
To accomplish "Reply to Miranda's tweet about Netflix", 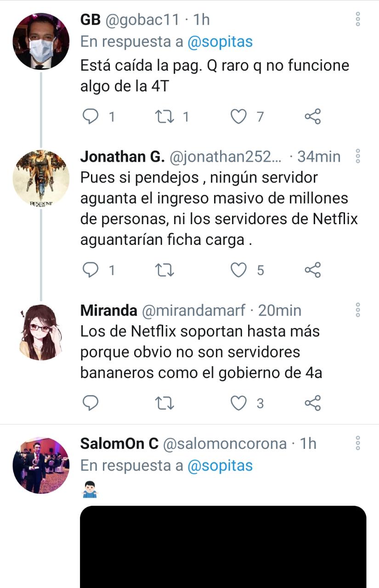I will click(x=91, y=403).
